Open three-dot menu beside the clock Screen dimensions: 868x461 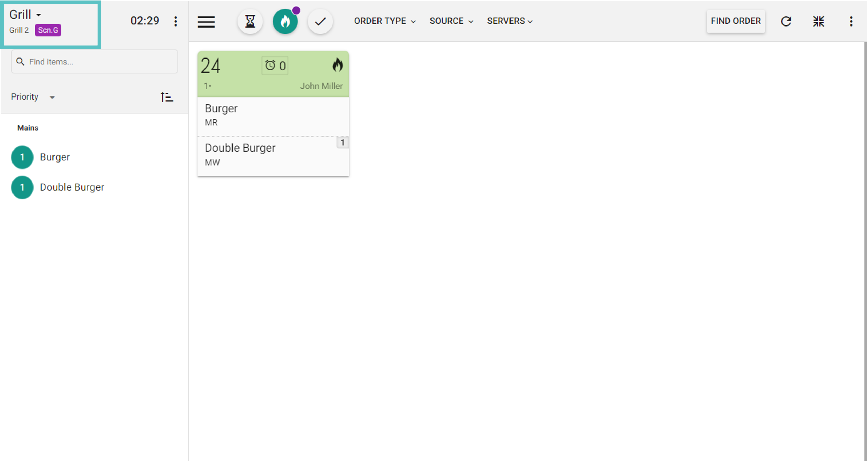pyautogui.click(x=176, y=21)
